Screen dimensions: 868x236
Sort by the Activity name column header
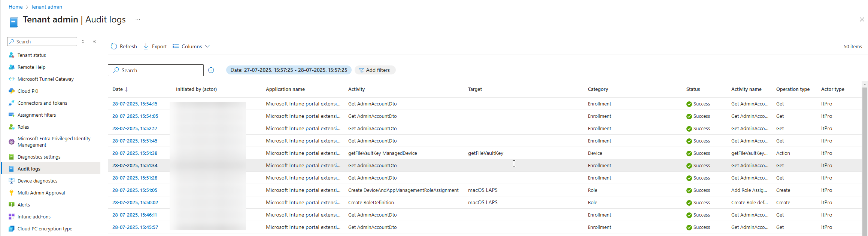pos(746,89)
